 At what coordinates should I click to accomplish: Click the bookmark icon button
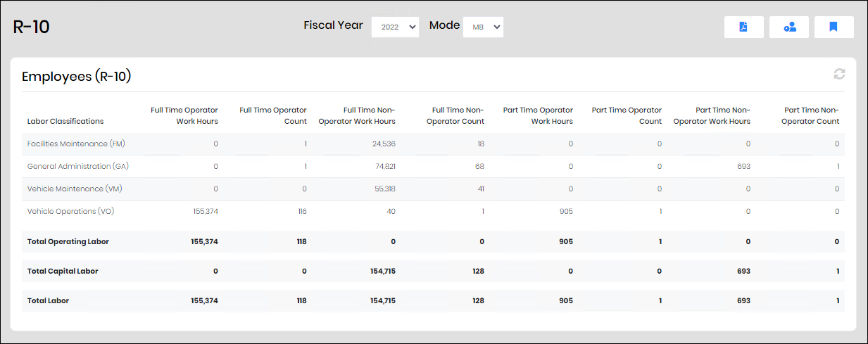tap(834, 27)
